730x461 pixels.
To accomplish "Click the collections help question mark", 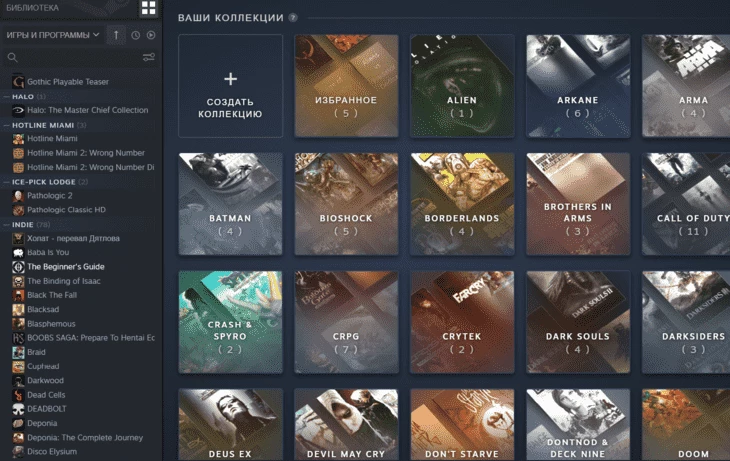I will pos(293,18).
